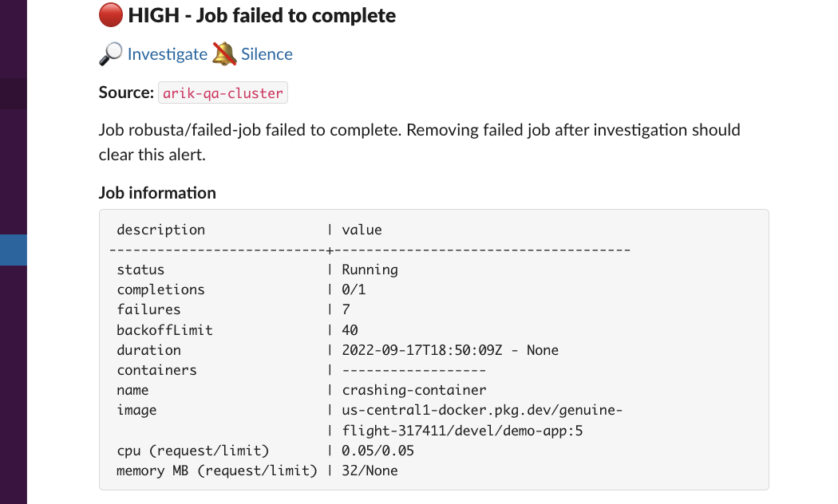Open the Investigate link
This screenshot has height=504, width=838.
(167, 54)
